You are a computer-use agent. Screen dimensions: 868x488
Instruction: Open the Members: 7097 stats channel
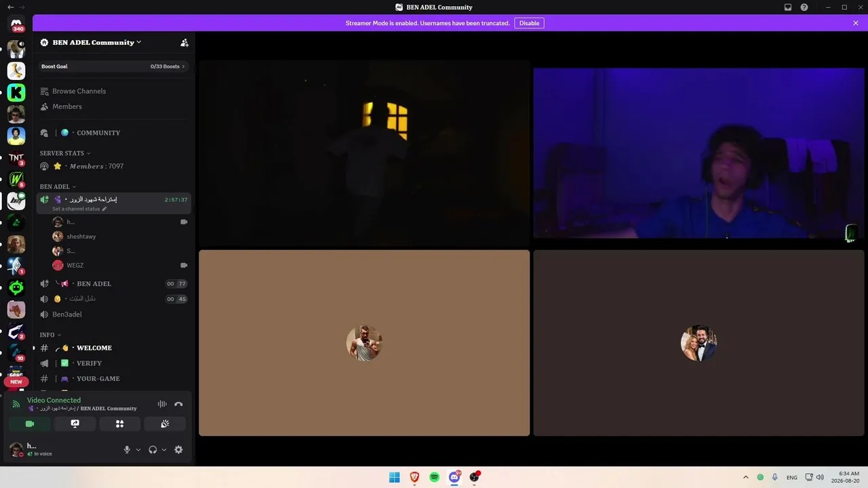click(x=114, y=166)
